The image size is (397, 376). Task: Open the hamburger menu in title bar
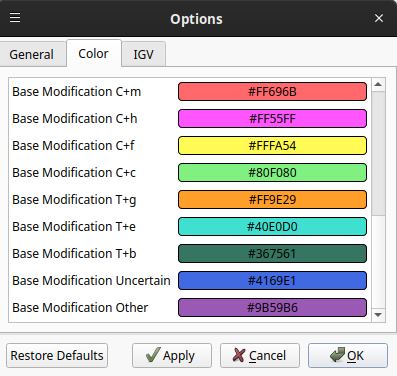pyautogui.click(x=15, y=18)
